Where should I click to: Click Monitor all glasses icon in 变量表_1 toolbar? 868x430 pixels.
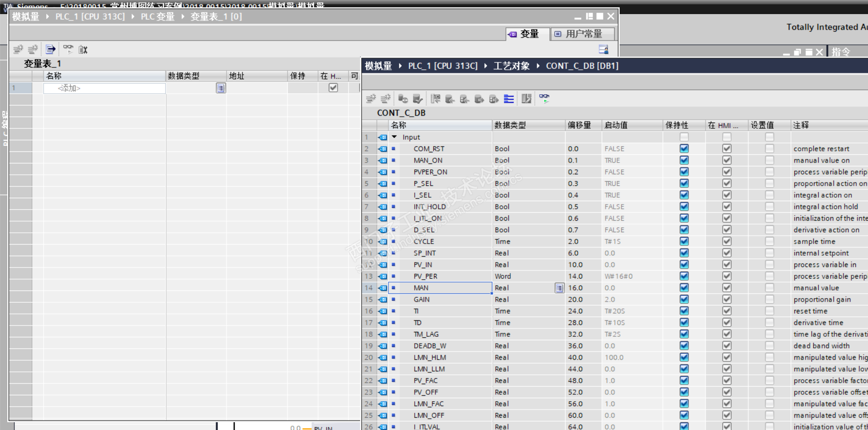(68, 49)
